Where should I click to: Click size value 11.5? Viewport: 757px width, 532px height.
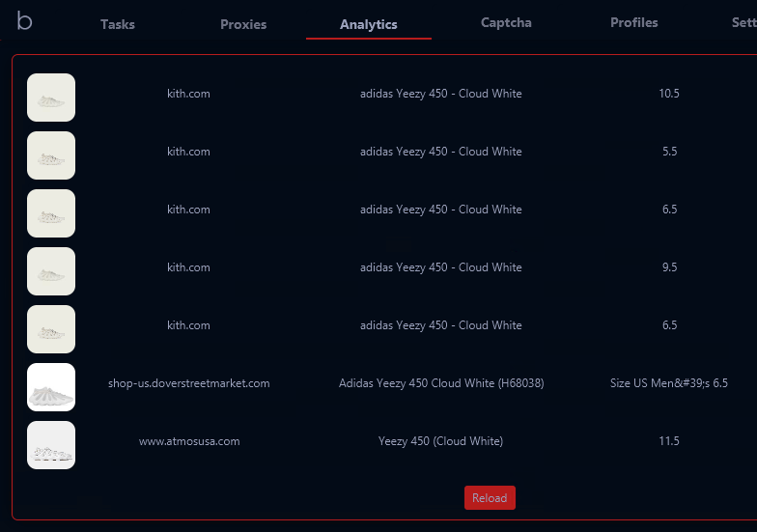click(x=669, y=441)
